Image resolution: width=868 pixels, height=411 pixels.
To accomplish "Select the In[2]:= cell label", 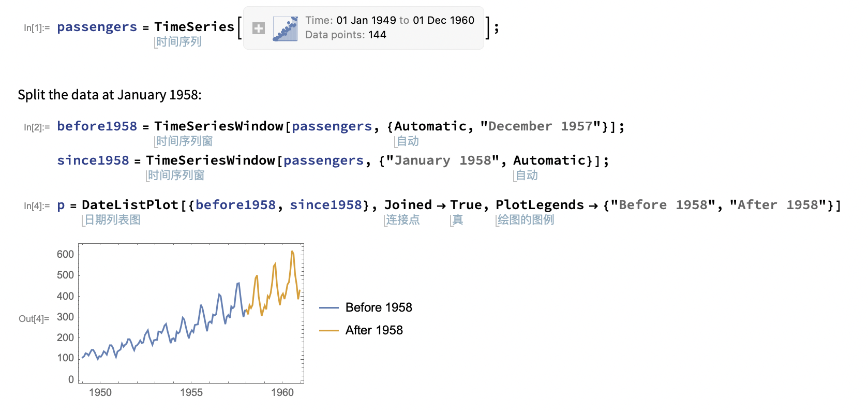I will (x=37, y=127).
